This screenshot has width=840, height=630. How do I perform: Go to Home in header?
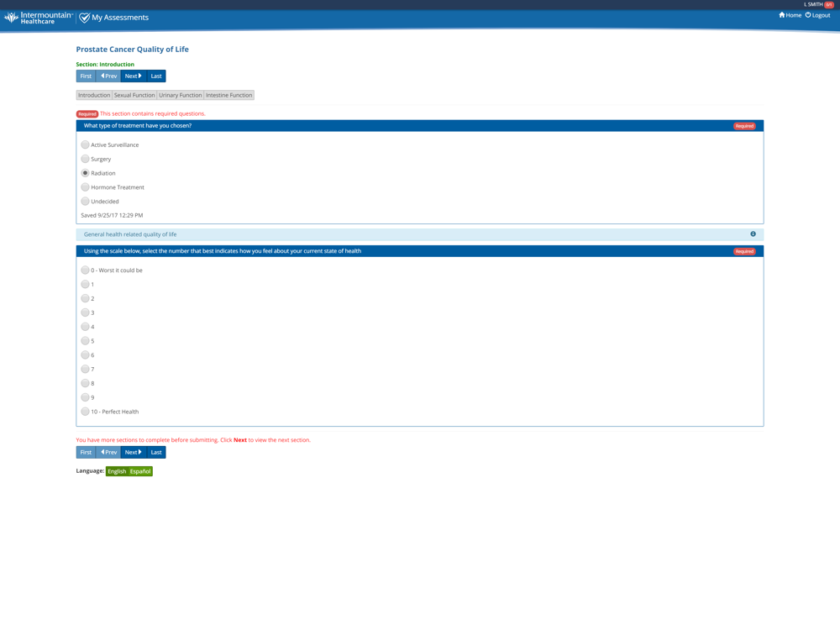[x=790, y=15]
